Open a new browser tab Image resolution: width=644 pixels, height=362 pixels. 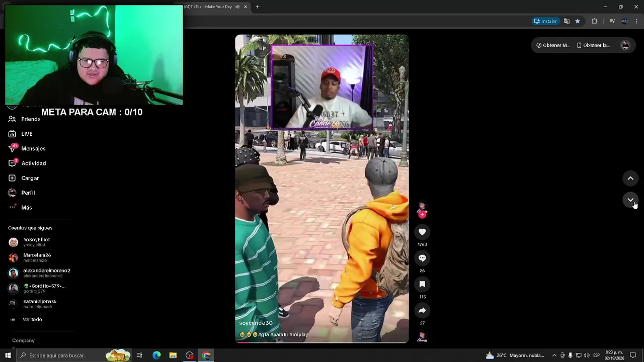click(x=258, y=7)
